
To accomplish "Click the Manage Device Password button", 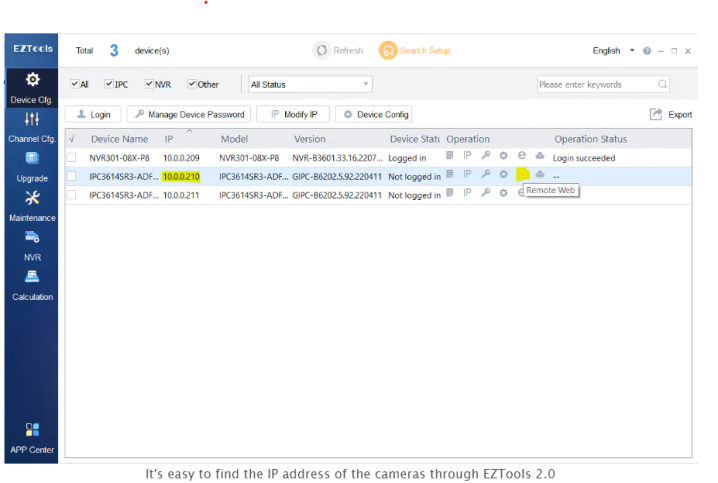I will pos(189,114).
